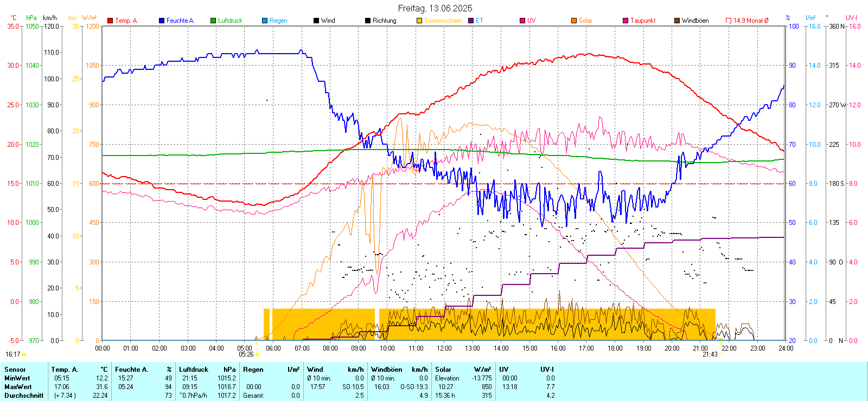
Task: Select the Sensor header in data table
Action: tap(15, 370)
